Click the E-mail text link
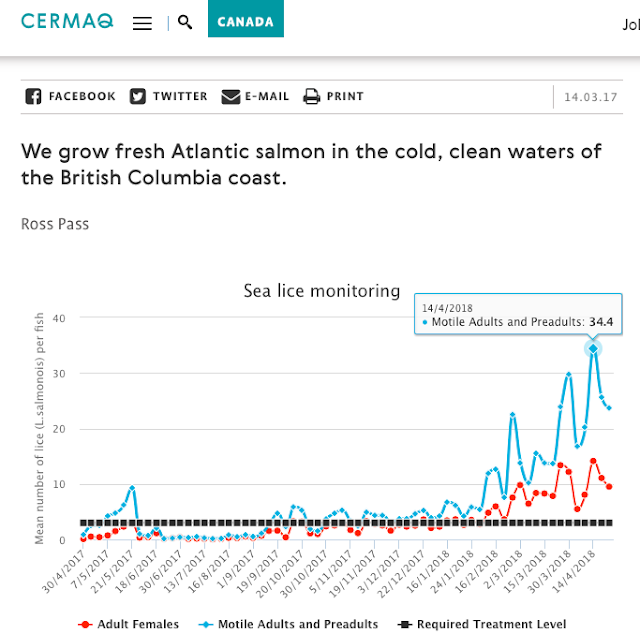640x634 pixels. pos(268,97)
